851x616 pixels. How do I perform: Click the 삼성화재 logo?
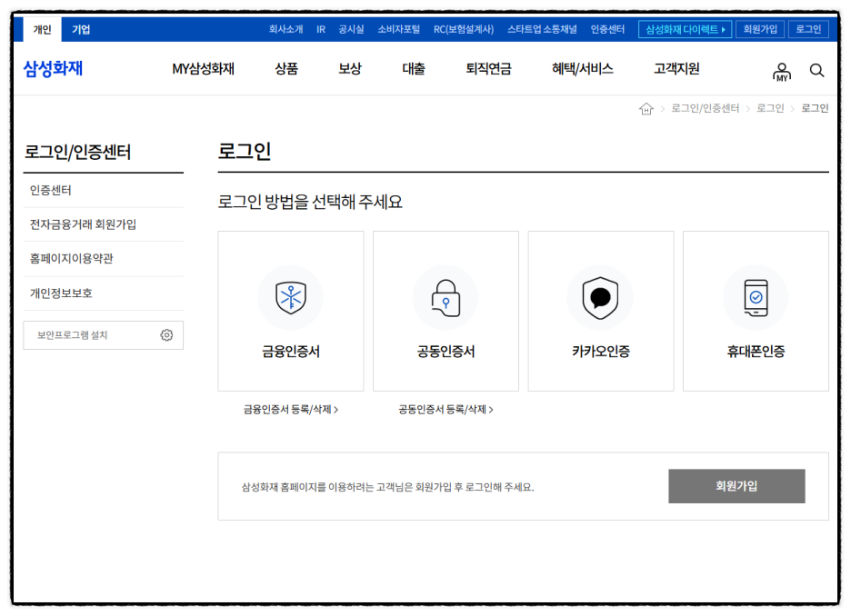pyautogui.click(x=53, y=69)
